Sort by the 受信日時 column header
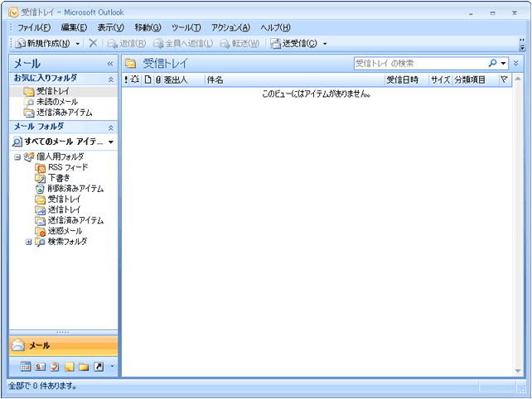Screen dimensions: 532x399 click(407, 80)
